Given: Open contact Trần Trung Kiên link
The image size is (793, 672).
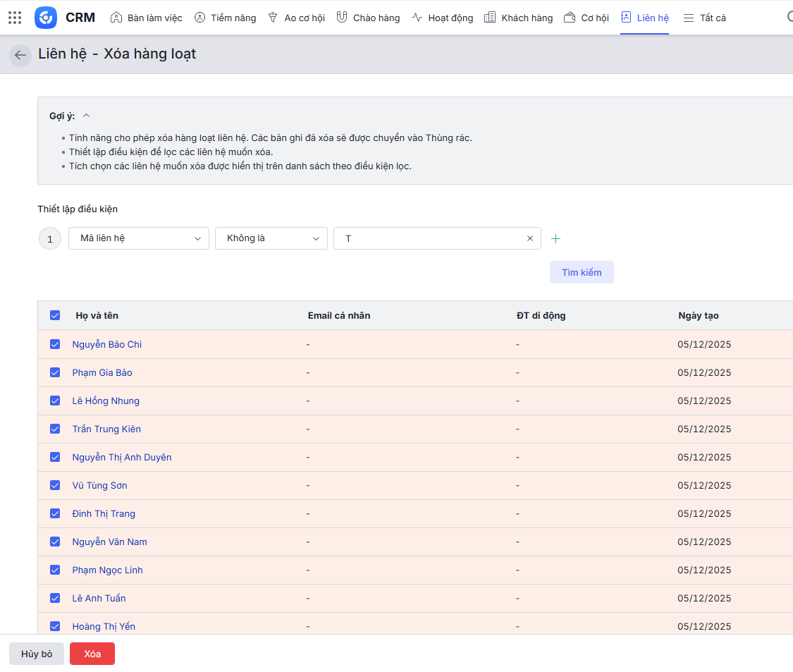Looking at the screenshot, I should pyautogui.click(x=106, y=429).
